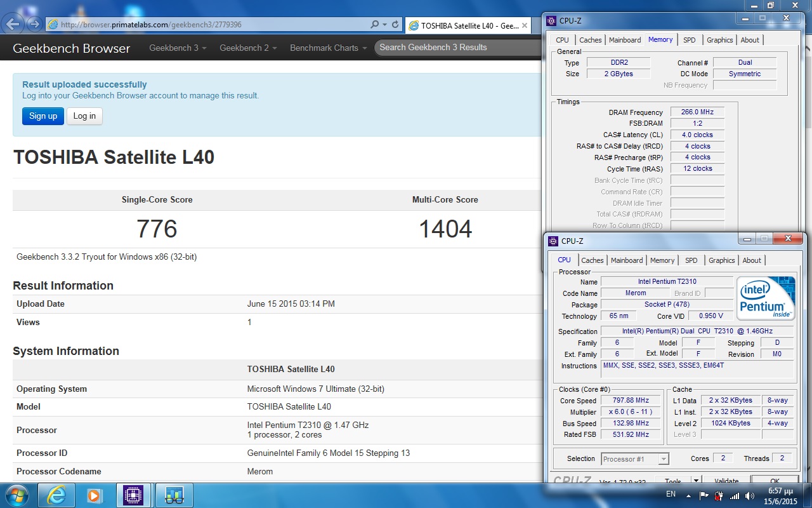The height and width of the screenshot is (508, 812).
Task: Click the magnifier search icon in address bar
Action: tap(376, 25)
